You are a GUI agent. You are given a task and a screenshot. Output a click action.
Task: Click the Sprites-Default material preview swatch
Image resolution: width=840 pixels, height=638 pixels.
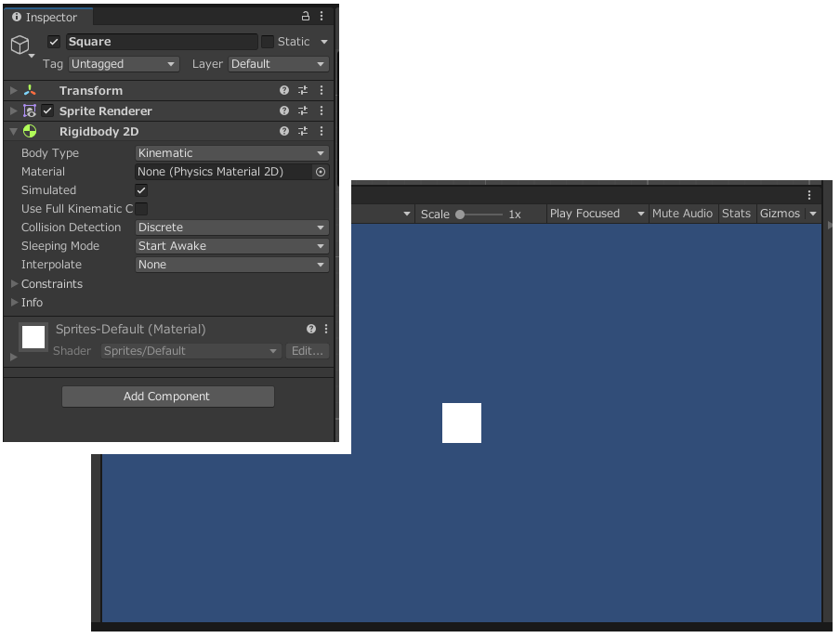[33, 337]
